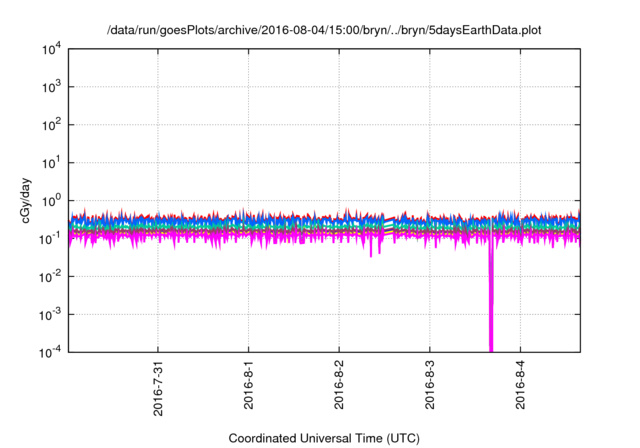Click the 2016-8-2 date tick label

coord(339,385)
